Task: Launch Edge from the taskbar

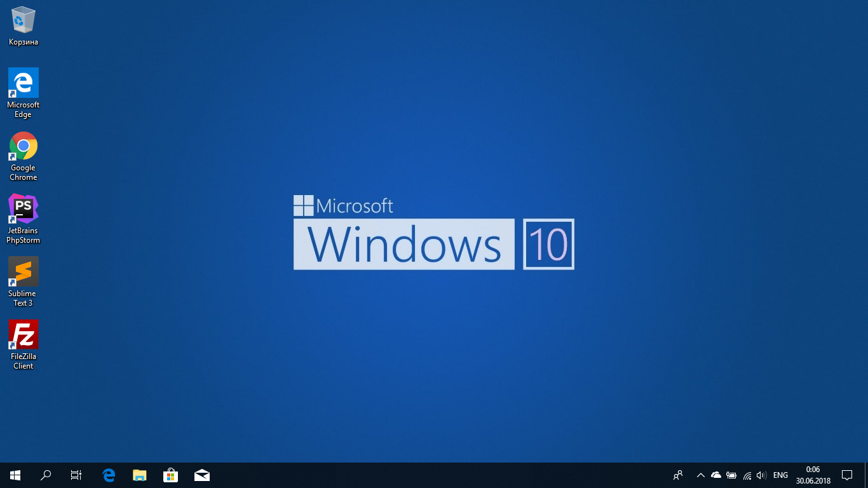Action: point(109,475)
